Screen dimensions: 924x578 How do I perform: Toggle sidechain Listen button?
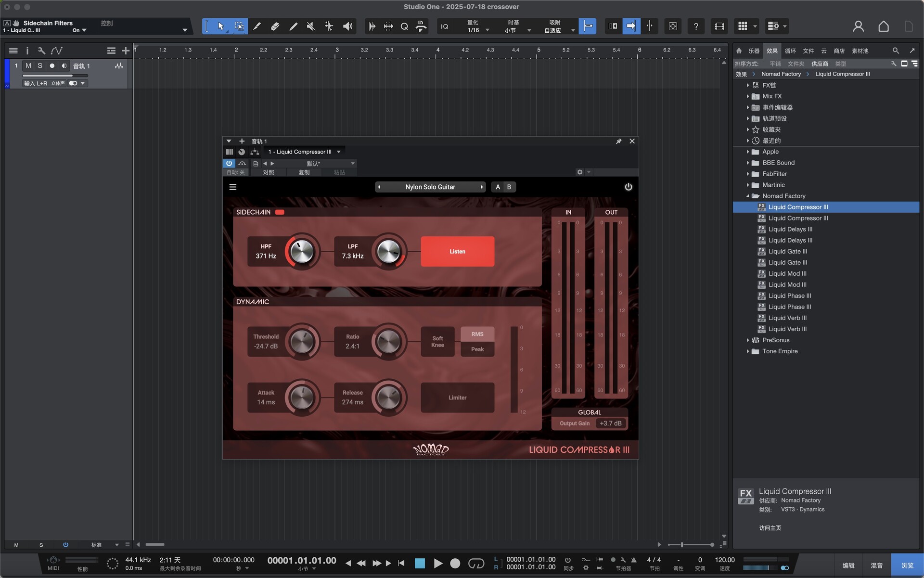point(457,251)
